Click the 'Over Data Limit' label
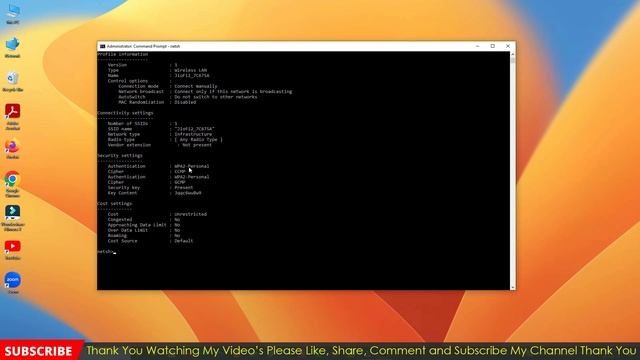The width and height of the screenshot is (640, 360). pos(128,230)
